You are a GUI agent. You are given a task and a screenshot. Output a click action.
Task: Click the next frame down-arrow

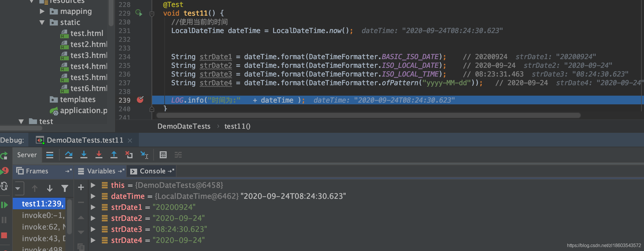pos(50,188)
